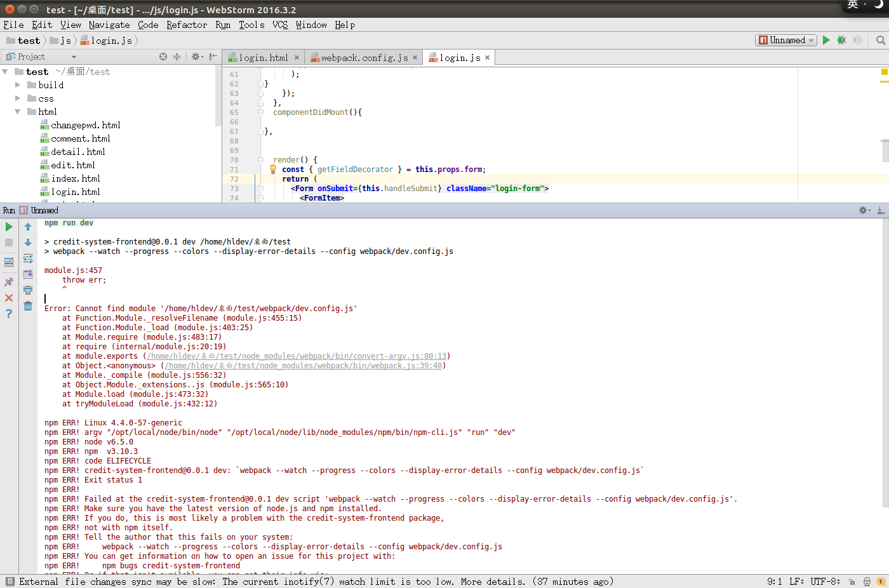Hide the Run tool window
889x588 pixels.
[x=881, y=210]
